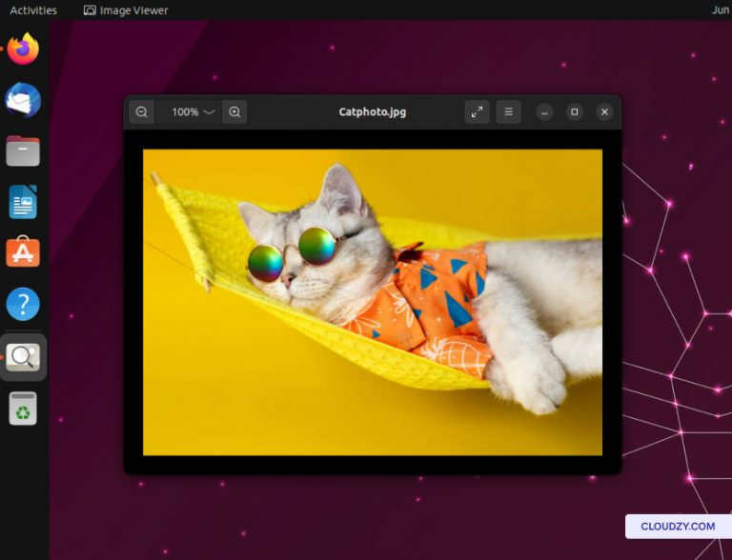Open the Trash from the dock

pyautogui.click(x=23, y=409)
